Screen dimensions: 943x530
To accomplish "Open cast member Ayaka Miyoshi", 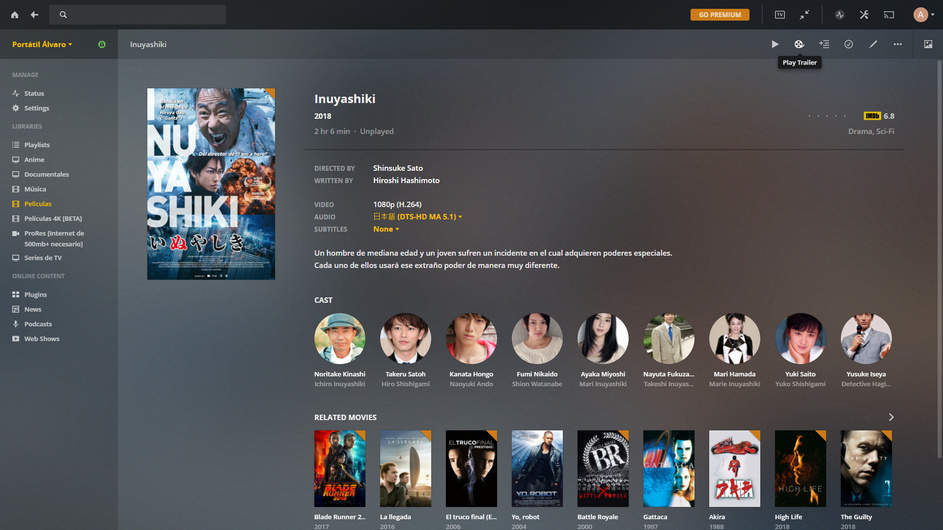I will [603, 338].
